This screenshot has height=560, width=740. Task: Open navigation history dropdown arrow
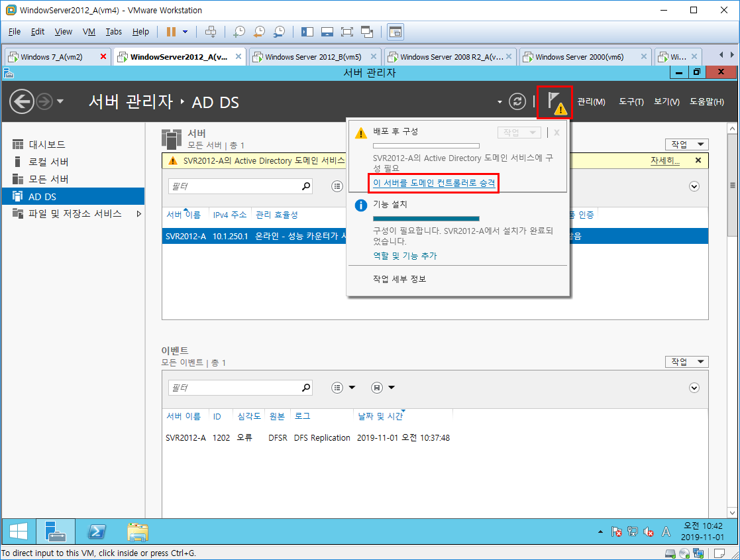[x=60, y=101]
